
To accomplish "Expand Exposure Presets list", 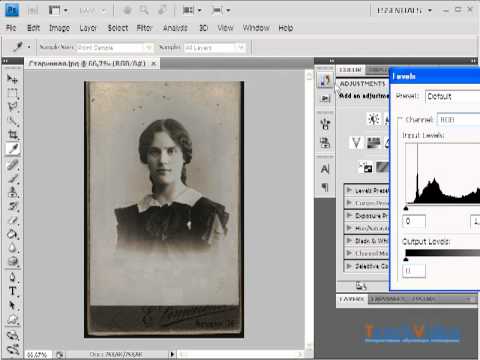I will pyautogui.click(x=349, y=215).
